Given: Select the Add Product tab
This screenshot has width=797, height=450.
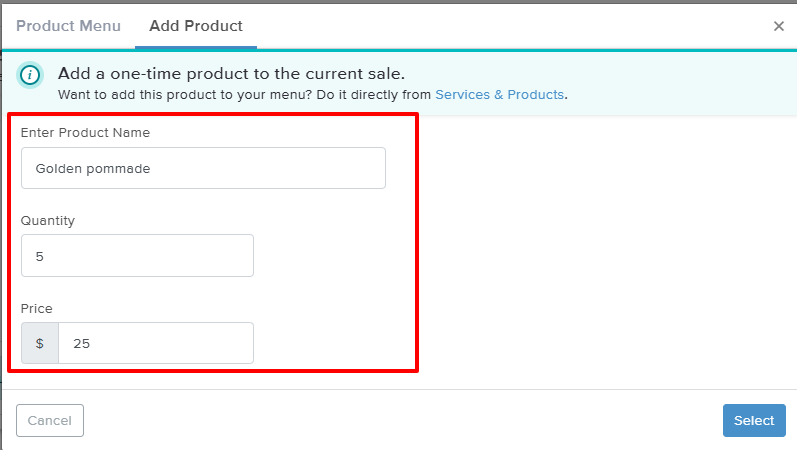Looking at the screenshot, I should click(x=196, y=26).
